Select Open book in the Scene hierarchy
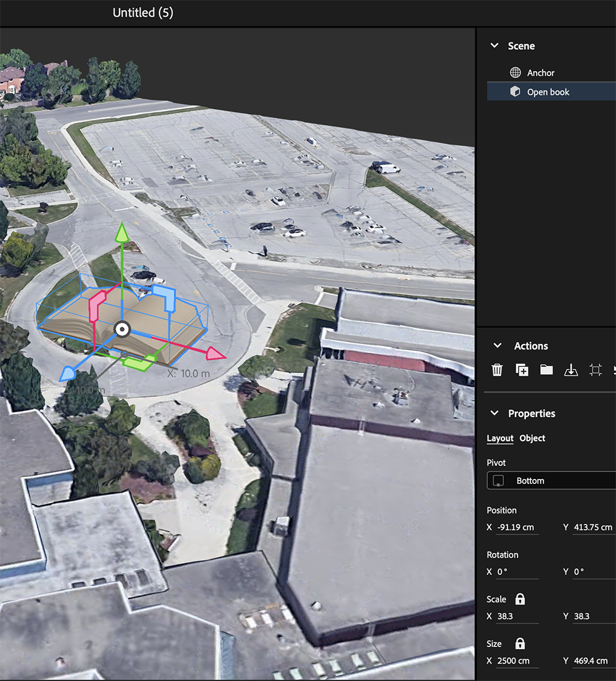Viewport: 616px width, 681px height. (549, 91)
